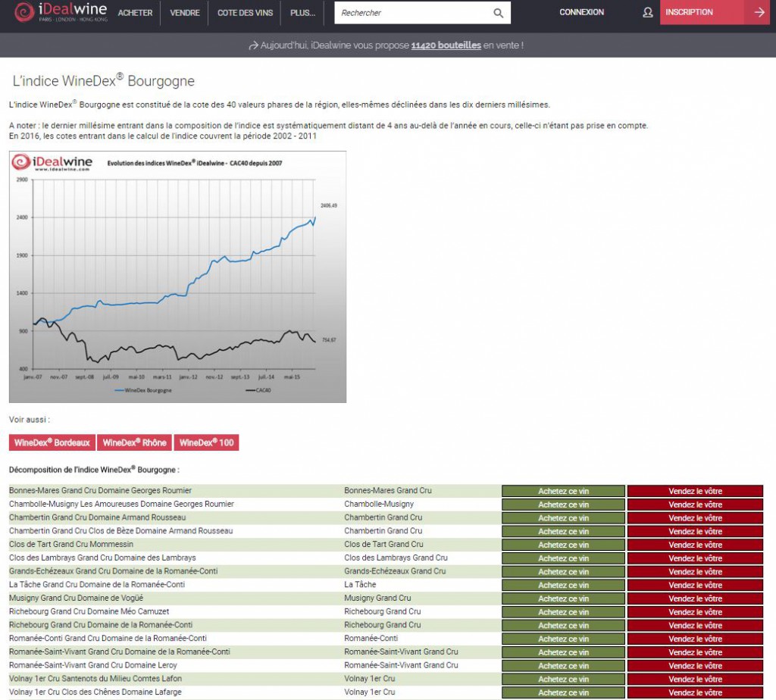Viewport: 776px width, 700px height.
Task: Open Chambertin Grand Cru Domaine Armand Rousseau
Action: click(x=97, y=517)
